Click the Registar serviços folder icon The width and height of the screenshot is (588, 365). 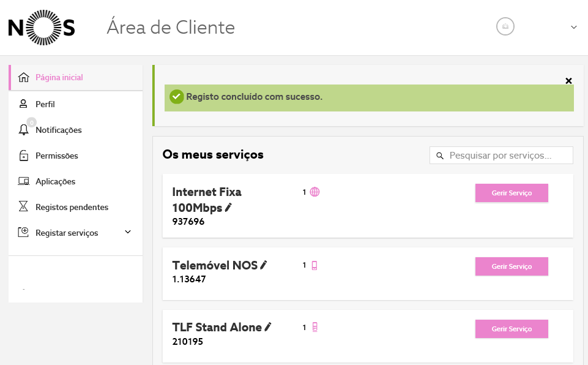(24, 233)
